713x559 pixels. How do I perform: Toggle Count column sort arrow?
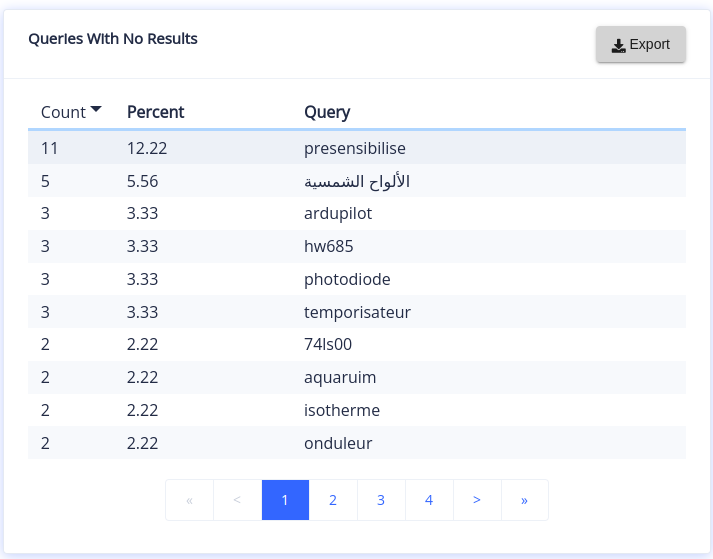click(96, 110)
